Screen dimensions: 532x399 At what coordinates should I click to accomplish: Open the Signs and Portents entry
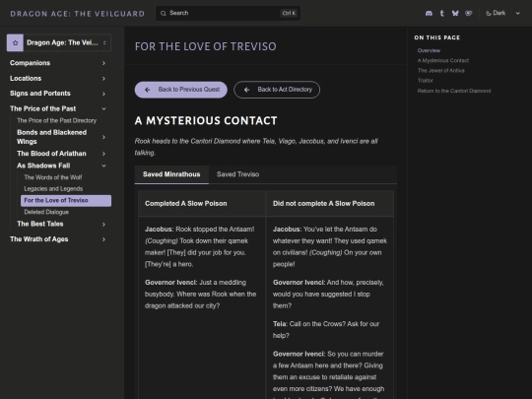[40, 94]
